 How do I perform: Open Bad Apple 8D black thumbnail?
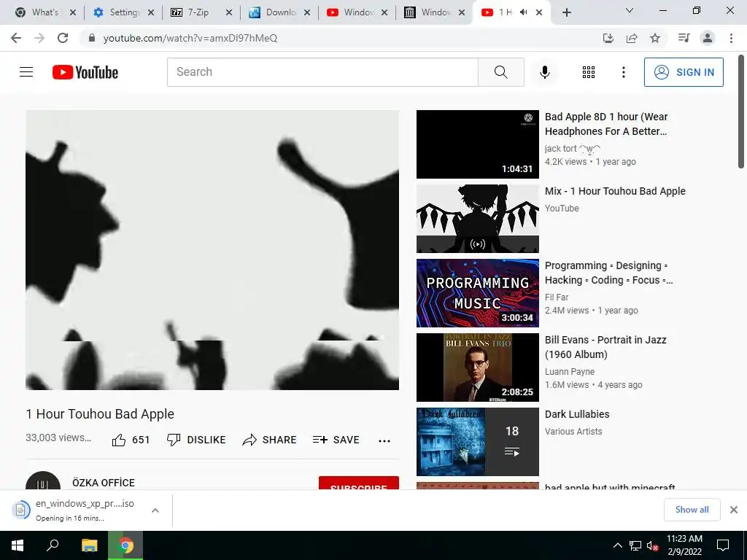point(477,144)
